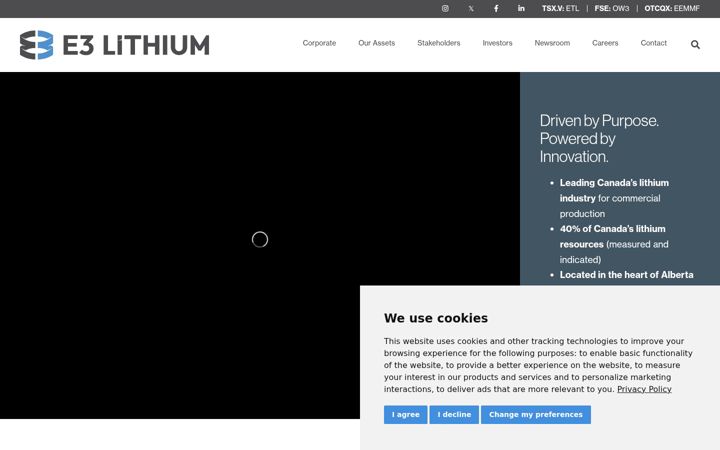Click the E3 Lithium logo
Image resolution: width=720 pixels, height=450 pixels.
click(114, 45)
